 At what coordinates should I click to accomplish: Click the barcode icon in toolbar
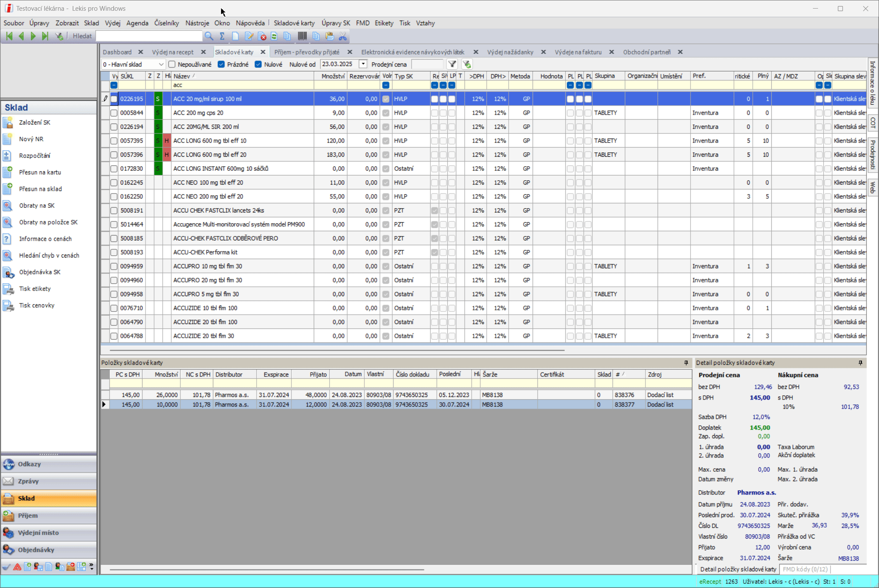[302, 36]
